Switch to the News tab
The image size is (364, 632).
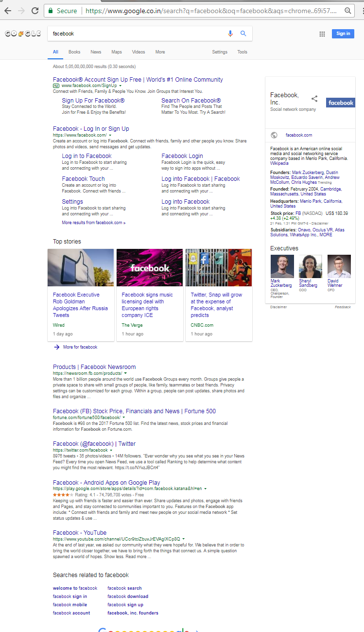[96, 52]
